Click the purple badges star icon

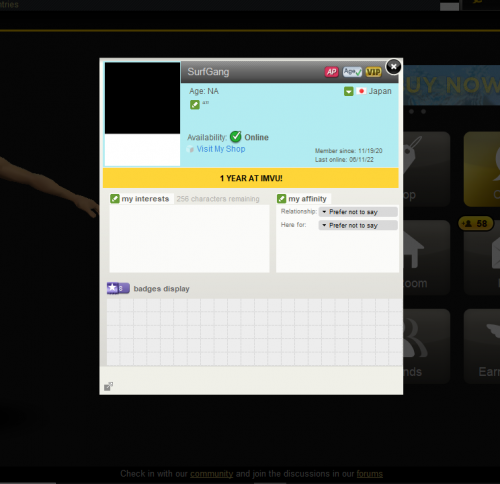coord(113,288)
